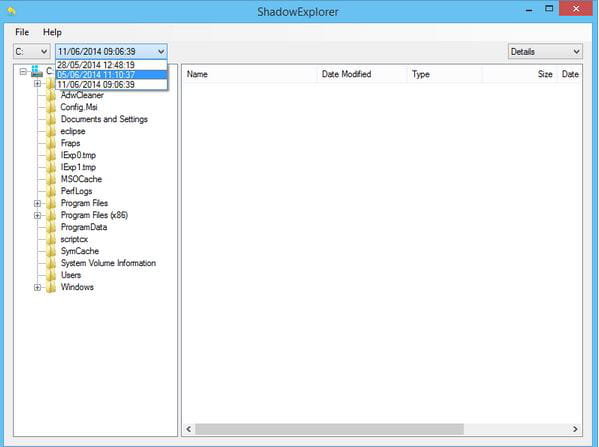
Task: Select the IExp1.tmp folder
Action: [78, 167]
